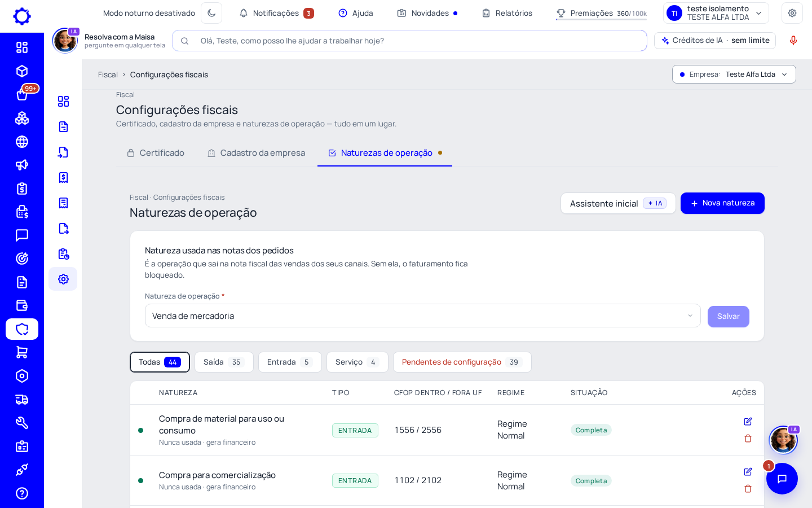Filter by Saída 35
This screenshot has width=812, height=508.
[x=224, y=362]
